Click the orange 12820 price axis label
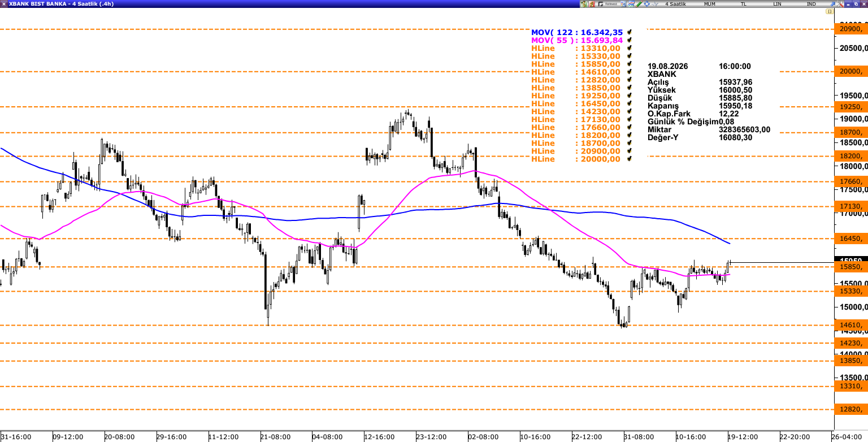868x442 pixels. 851,409
